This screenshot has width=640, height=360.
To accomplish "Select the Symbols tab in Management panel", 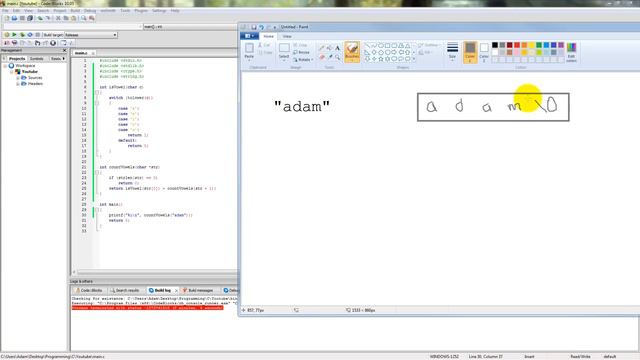I will click(x=37, y=59).
